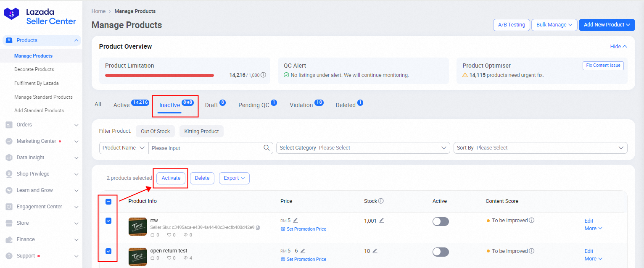Click the select-all checkbox in table header
This screenshot has width=644, height=268.
(108, 201)
